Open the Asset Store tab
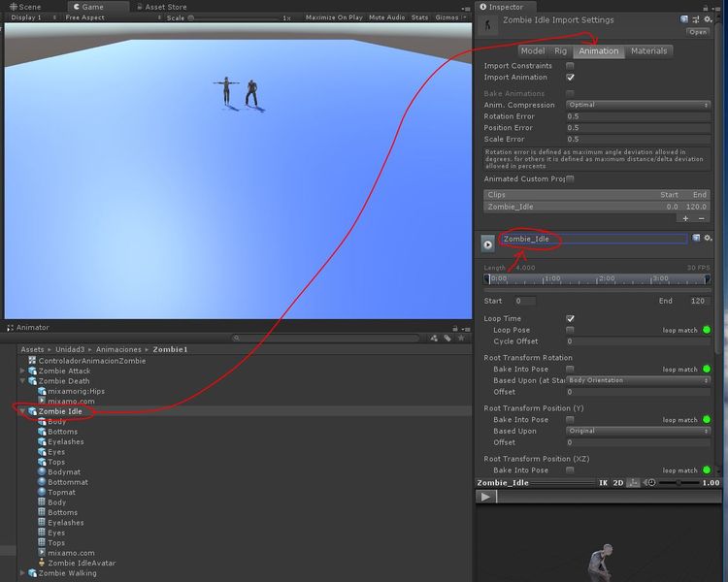This screenshot has width=728, height=582. pyautogui.click(x=161, y=7)
